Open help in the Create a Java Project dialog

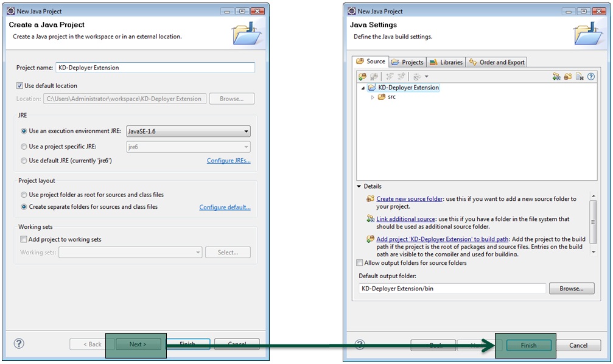(19, 344)
